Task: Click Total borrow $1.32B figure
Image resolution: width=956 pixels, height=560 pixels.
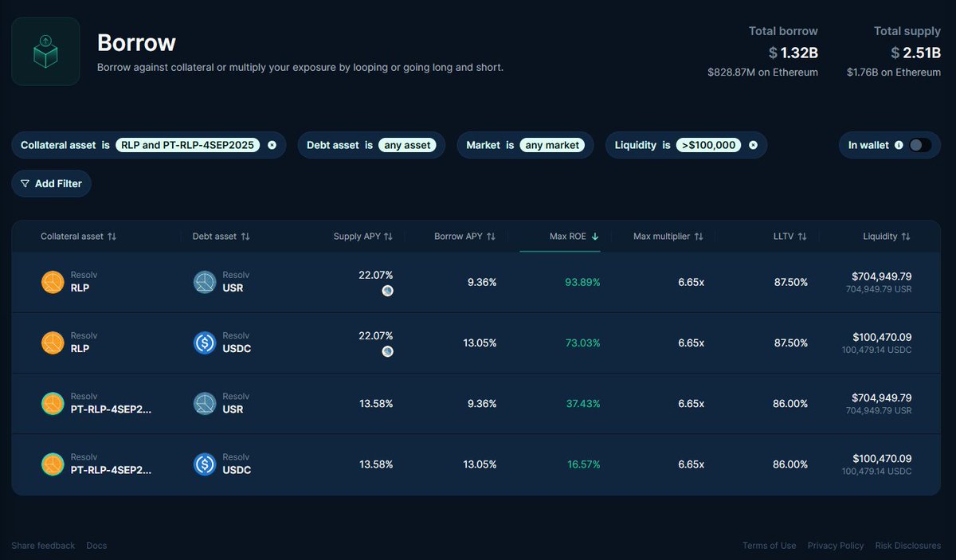Action: 793,53
